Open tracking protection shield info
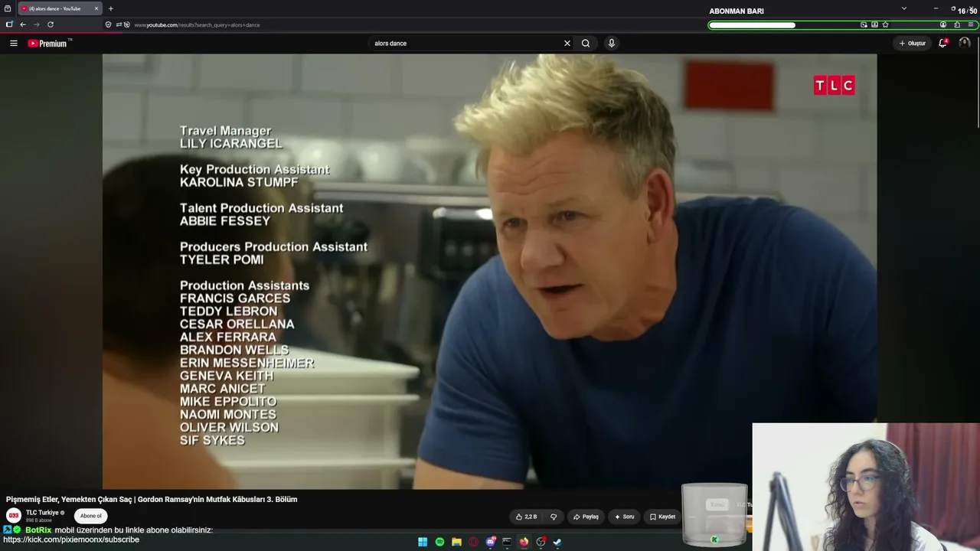Screen dimensions: 980x551 [x=108, y=24]
